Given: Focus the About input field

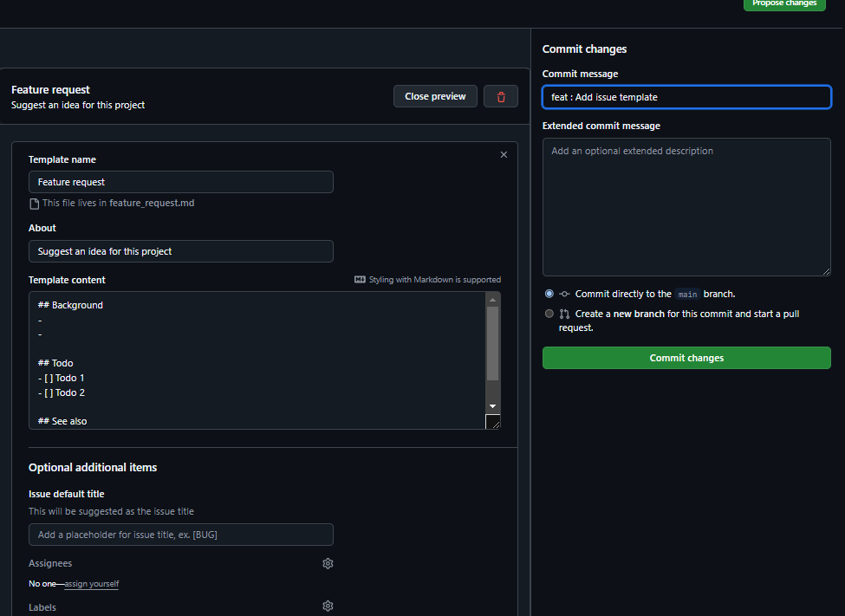Looking at the screenshot, I should (180, 251).
